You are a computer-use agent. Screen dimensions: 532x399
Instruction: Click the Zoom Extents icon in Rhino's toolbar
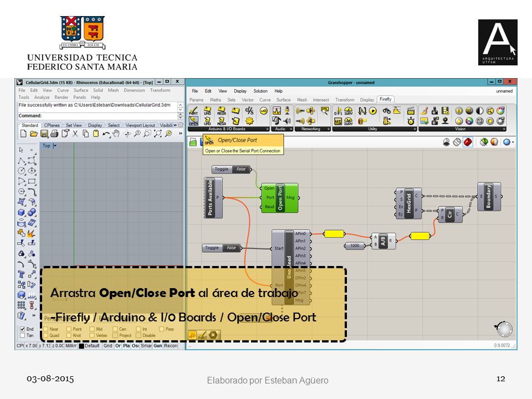158,134
